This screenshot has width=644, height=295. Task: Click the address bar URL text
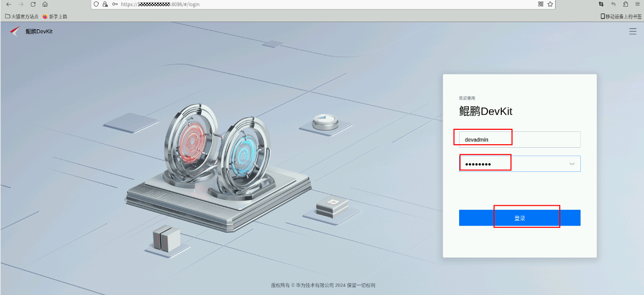click(x=160, y=4)
